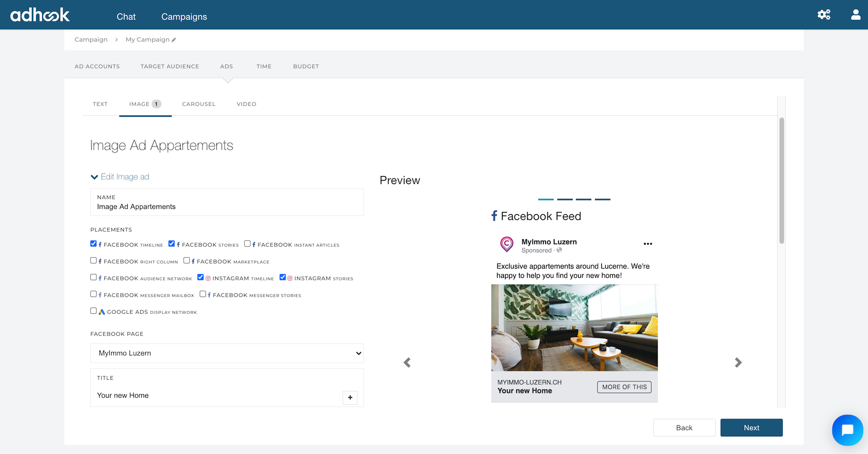The image size is (868, 454).
Task: Select the fourth preview indicator dash
Action: 602,199
